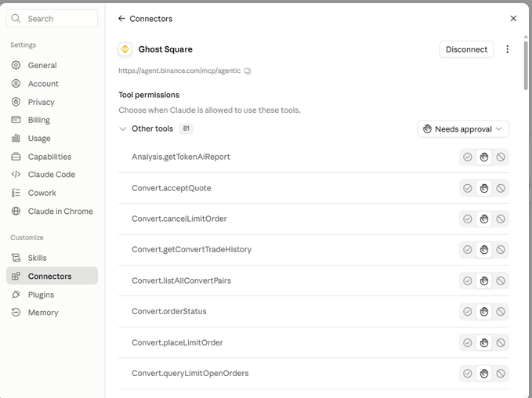Close the settings dialog

(x=513, y=19)
